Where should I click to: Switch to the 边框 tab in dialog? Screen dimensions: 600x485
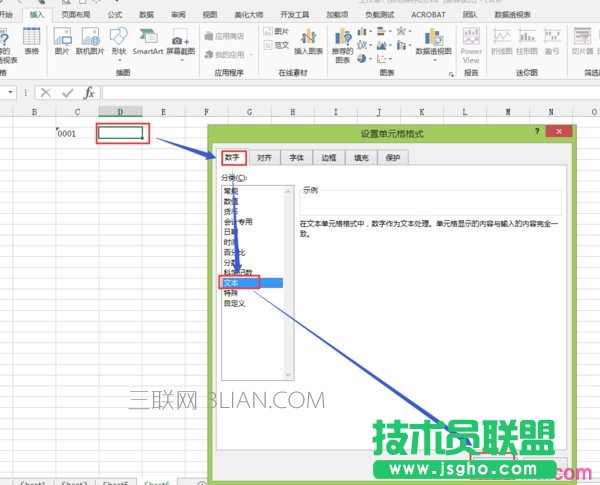pos(329,158)
